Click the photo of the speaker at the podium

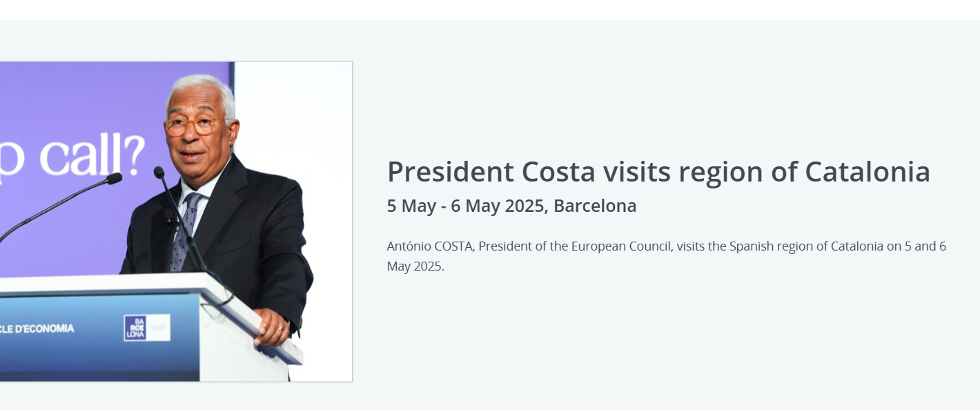pos(175,221)
